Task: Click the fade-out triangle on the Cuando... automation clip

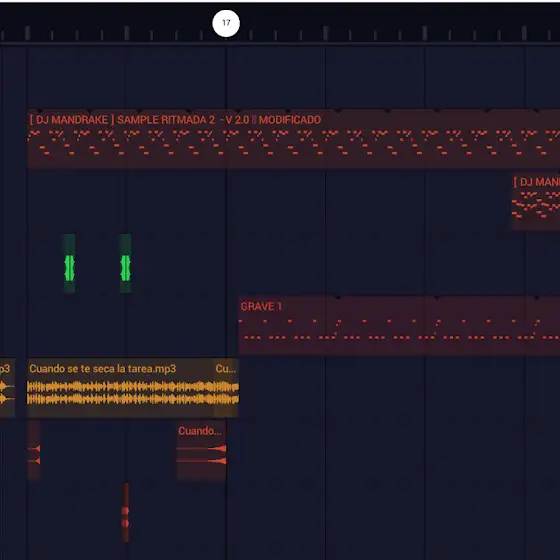Action: tap(218, 448)
